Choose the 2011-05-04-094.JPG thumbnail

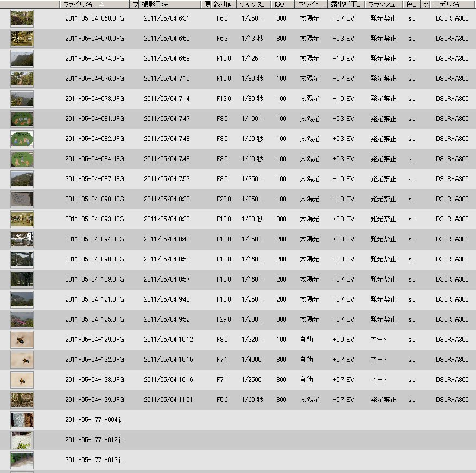[22, 239]
